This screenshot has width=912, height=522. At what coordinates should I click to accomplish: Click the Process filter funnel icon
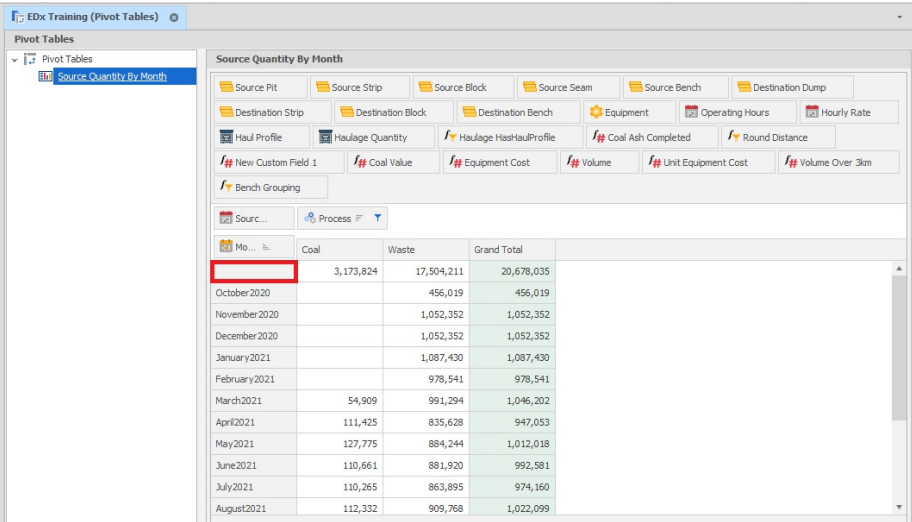pos(377,218)
